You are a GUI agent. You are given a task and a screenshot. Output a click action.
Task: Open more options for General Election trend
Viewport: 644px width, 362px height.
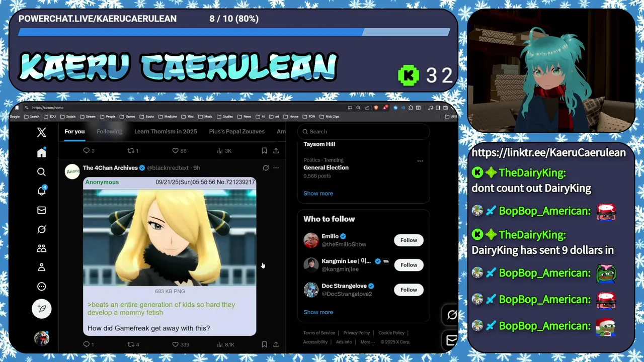[420, 161]
